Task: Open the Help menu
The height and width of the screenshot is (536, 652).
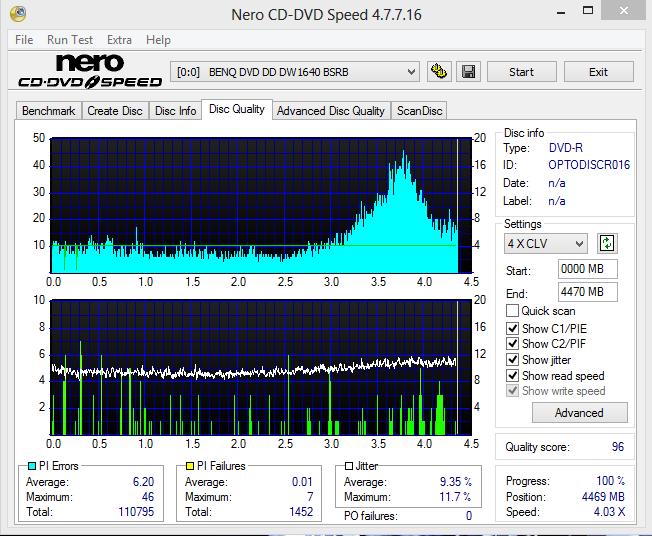Action: (158, 40)
